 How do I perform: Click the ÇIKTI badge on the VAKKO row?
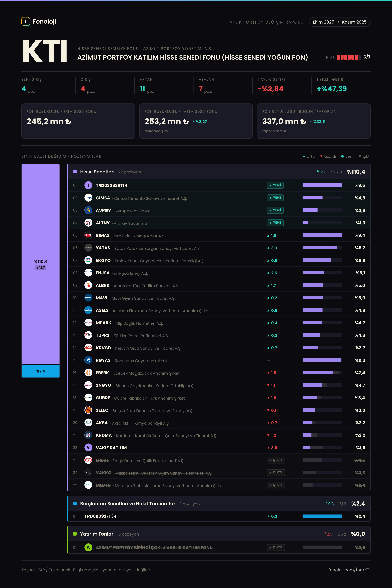coord(276,473)
